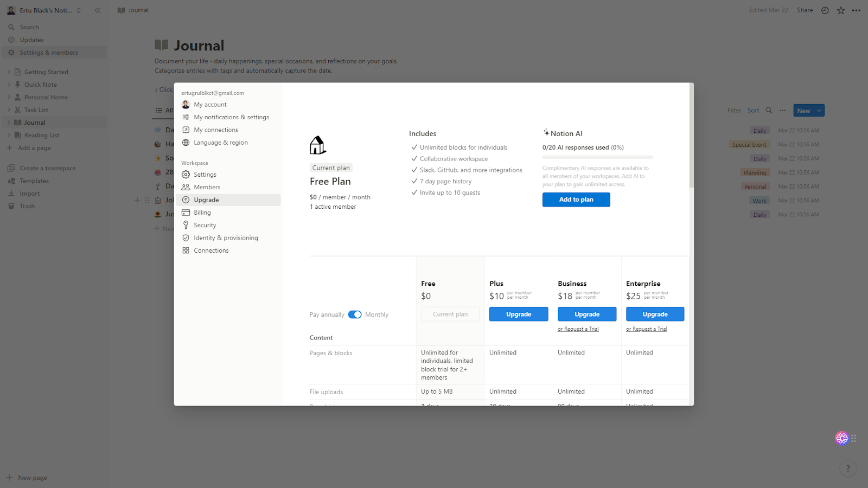Favorite the Journal page with the star icon

(x=841, y=10)
